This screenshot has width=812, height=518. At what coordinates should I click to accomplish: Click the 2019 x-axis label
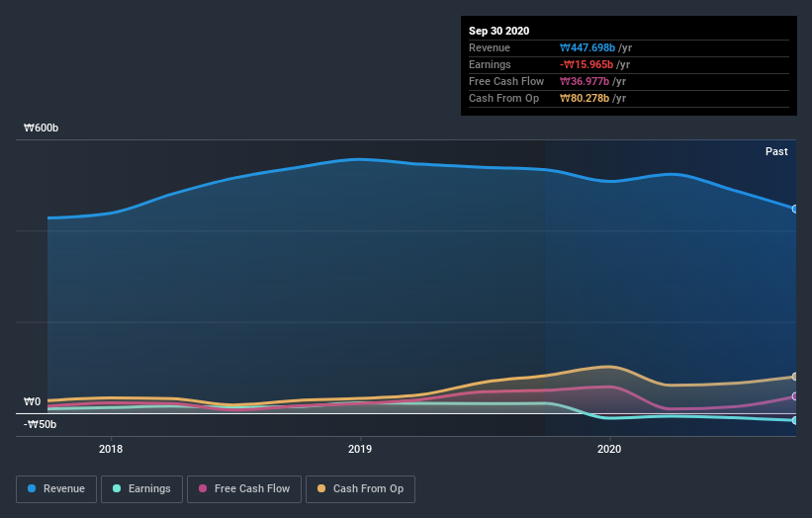360,449
